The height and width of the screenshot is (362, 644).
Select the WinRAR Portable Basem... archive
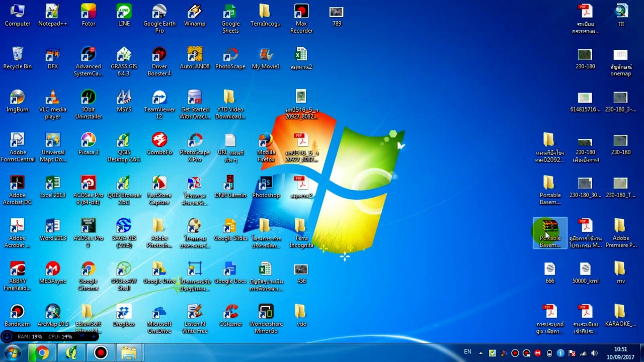pyautogui.click(x=550, y=233)
